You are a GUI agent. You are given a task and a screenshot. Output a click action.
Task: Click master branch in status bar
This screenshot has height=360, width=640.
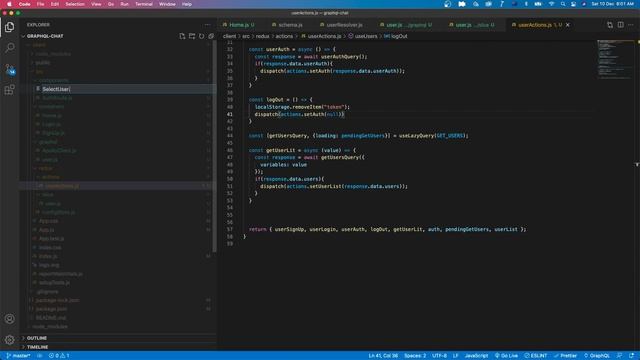click(x=18, y=356)
